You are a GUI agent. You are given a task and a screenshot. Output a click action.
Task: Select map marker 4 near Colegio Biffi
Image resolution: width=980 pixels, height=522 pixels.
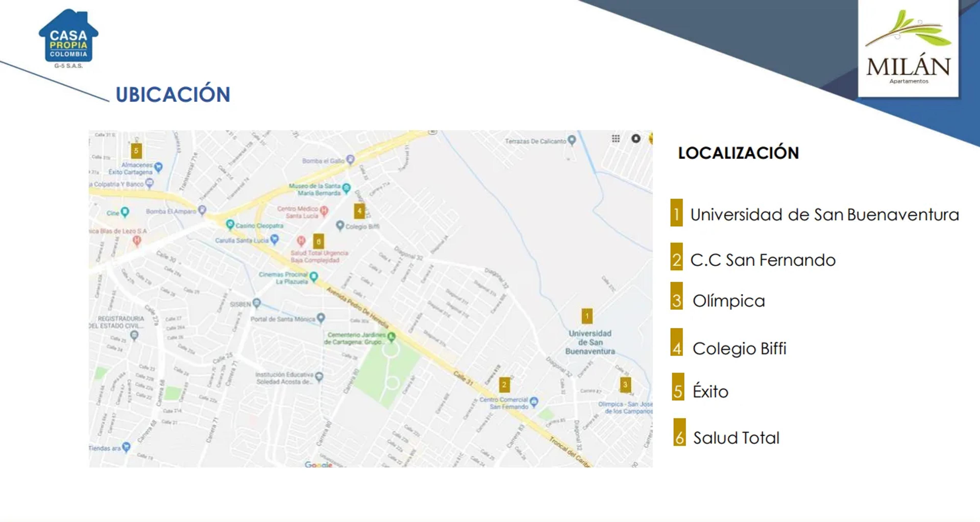[x=360, y=211]
